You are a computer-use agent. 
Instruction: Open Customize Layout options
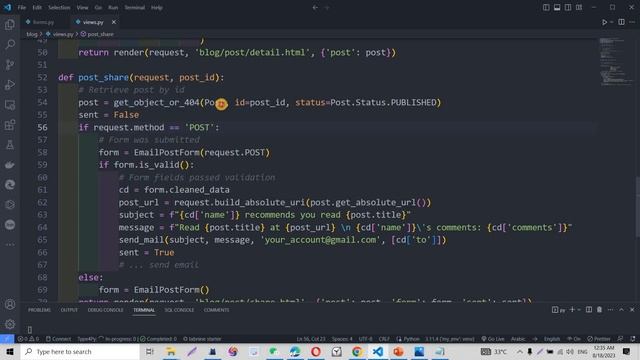pos(579,7)
